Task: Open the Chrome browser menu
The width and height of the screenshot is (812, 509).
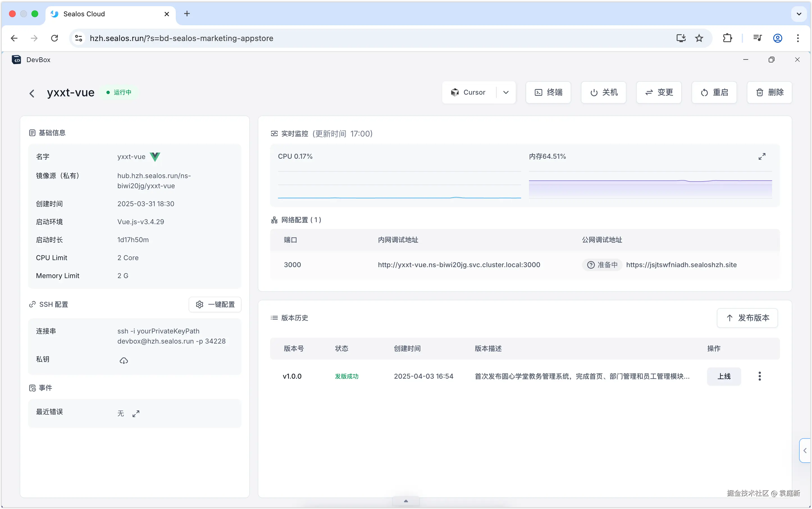Action: (x=797, y=38)
